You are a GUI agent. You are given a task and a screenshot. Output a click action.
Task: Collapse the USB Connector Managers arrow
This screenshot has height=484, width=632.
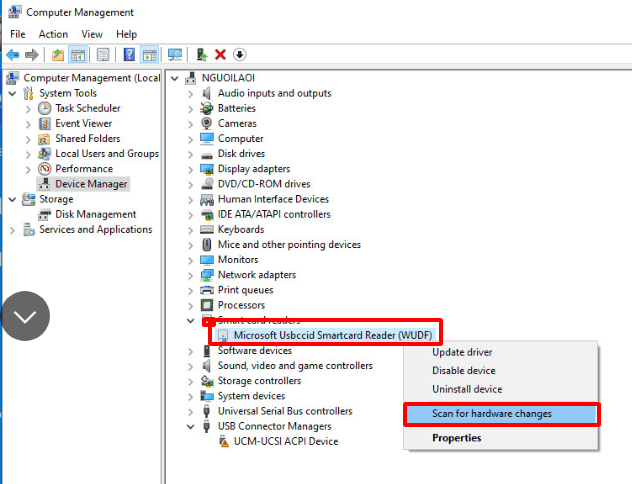tap(191, 426)
